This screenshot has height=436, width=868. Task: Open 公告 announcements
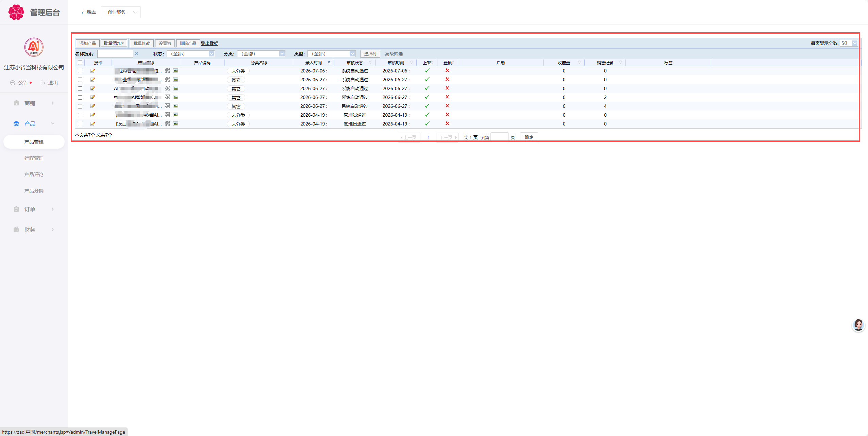point(23,83)
